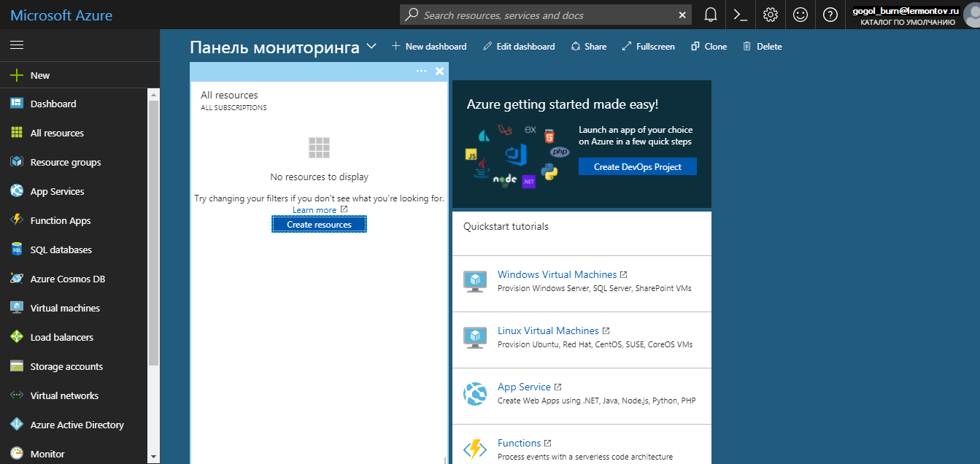Click the Create resources button
980x464 pixels.
pyautogui.click(x=319, y=225)
